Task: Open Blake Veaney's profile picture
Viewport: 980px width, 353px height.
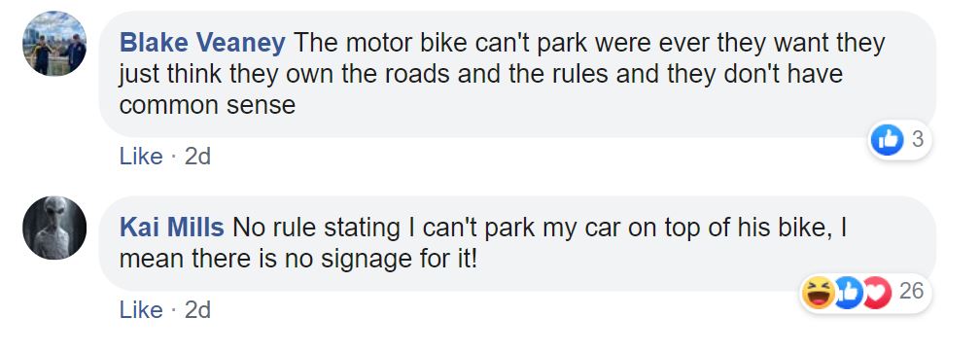Action: 54,43
